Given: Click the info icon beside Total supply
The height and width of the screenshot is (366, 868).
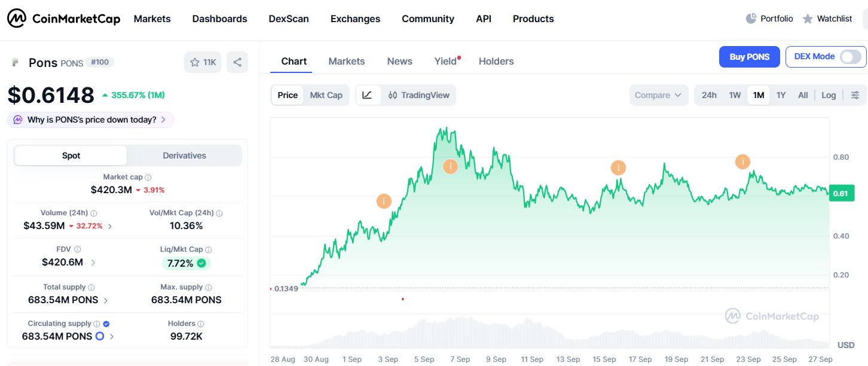Looking at the screenshot, I should (x=91, y=287).
